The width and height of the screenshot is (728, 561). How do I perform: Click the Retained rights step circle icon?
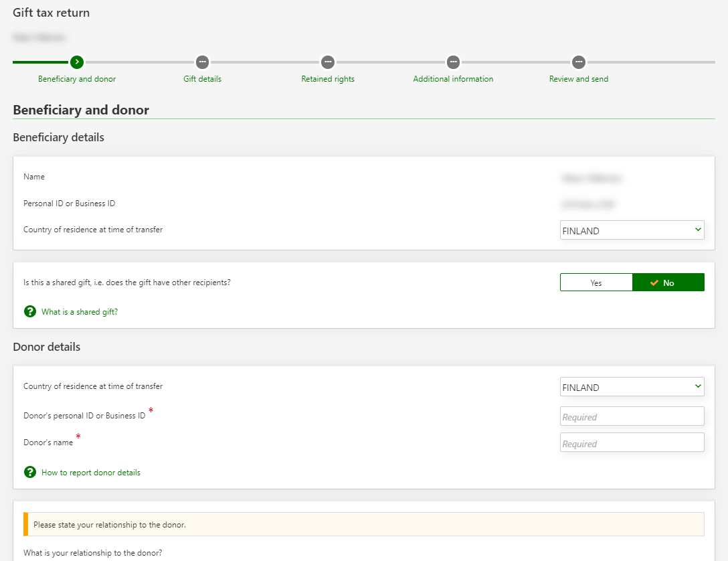(x=327, y=62)
